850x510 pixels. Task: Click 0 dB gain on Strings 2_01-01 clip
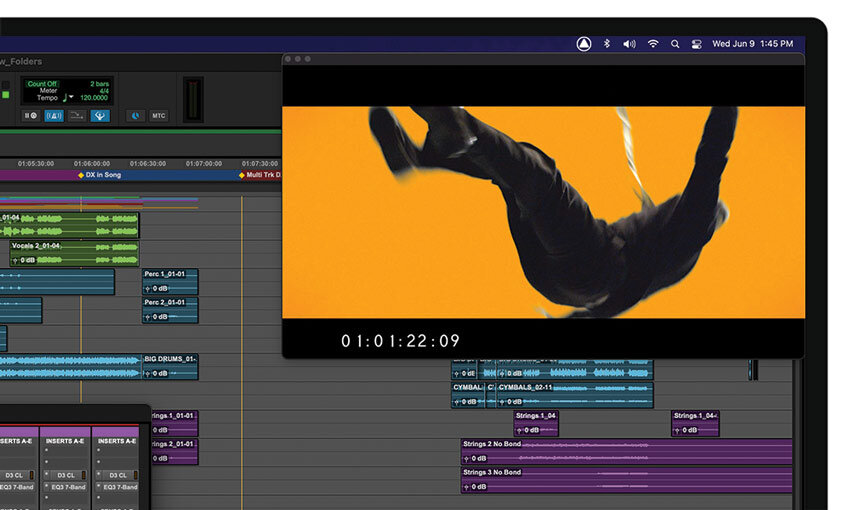(x=160, y=459)
